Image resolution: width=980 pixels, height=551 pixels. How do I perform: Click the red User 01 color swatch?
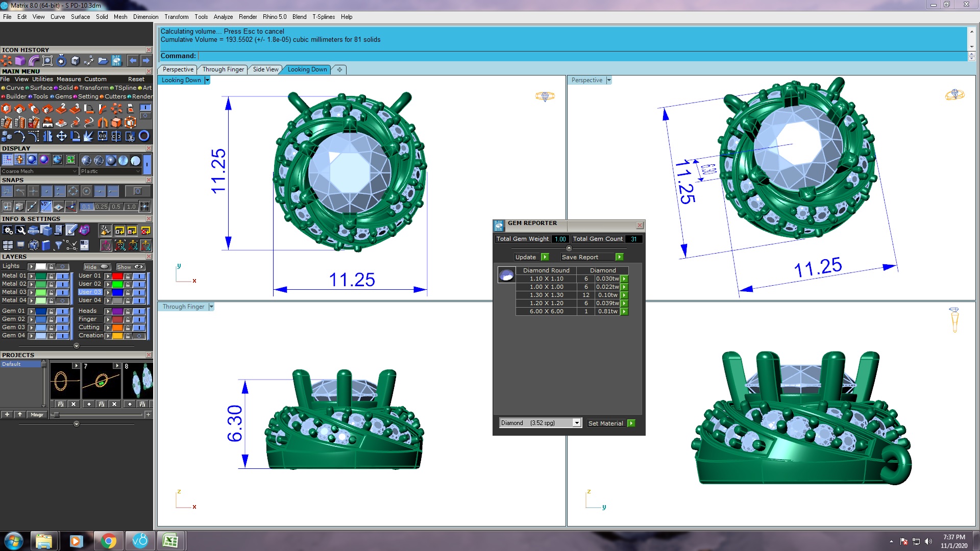pos(117,276)
